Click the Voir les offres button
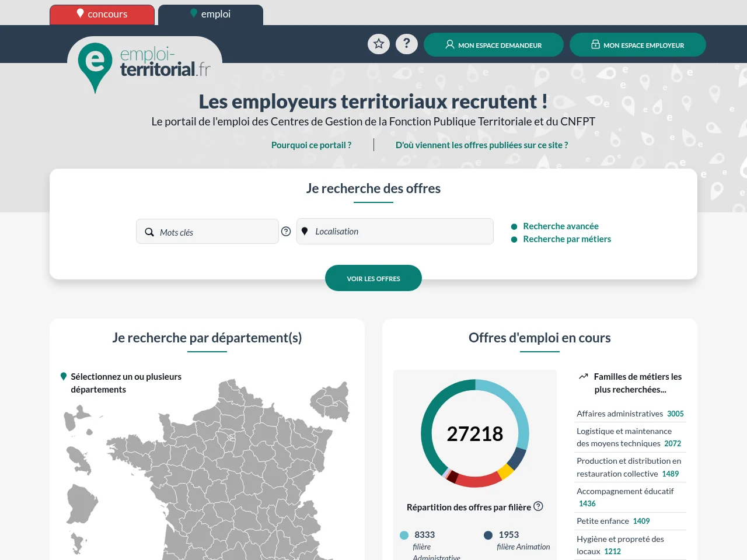 [x=373, y=278]
